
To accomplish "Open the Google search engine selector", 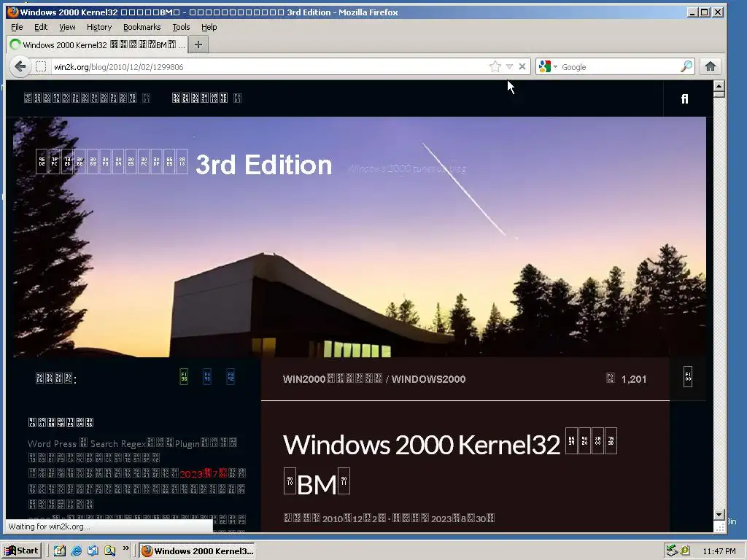I will [548, 66].
